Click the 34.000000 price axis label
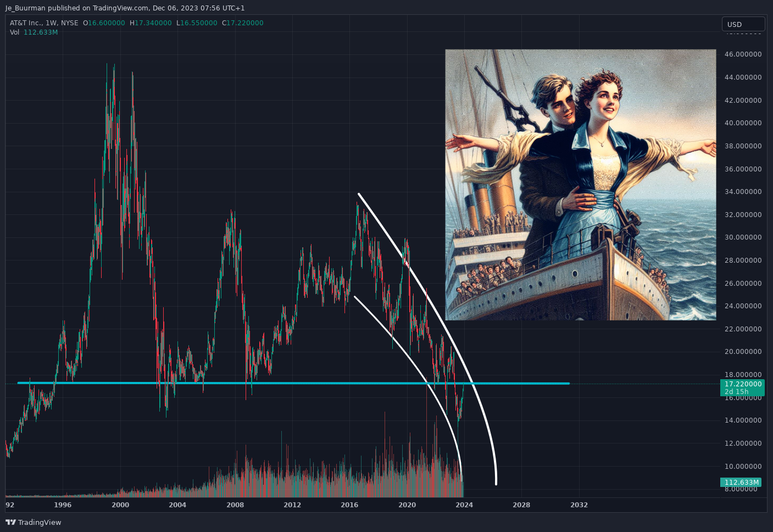The height and width of the screenshot is (532, 773). point(743,192)
